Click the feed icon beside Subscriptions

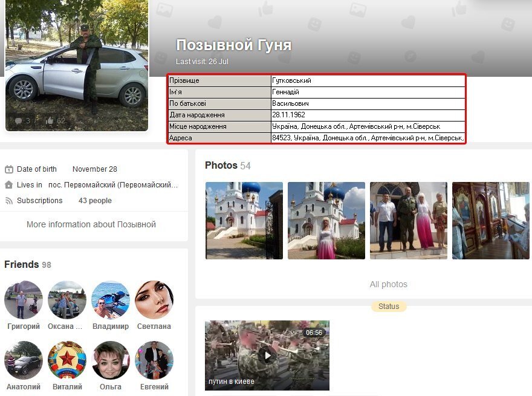point(9,201)
